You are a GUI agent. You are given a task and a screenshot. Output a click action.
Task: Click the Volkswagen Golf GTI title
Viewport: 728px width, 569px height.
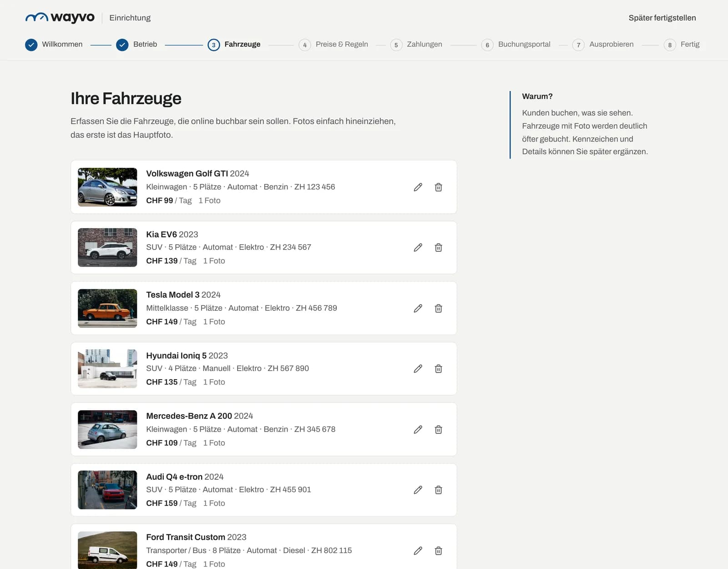[187, 173]
